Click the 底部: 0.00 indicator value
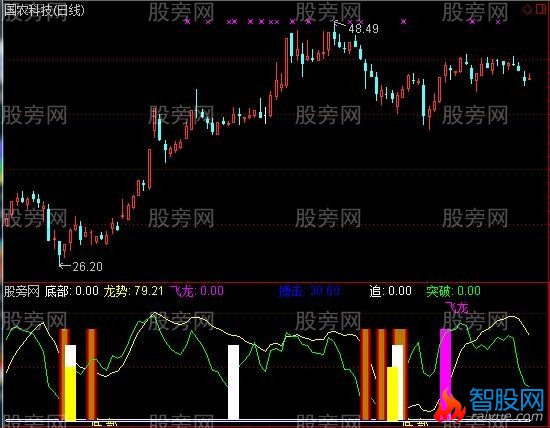550x428 pixels. pos(72,291)
